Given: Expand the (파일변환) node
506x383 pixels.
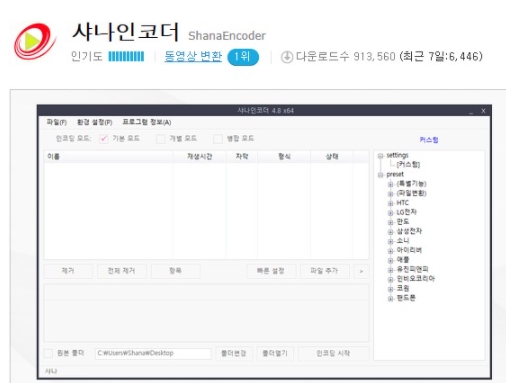Looking at the screenshot, I should pyautogui.click(x=390, y=194).
